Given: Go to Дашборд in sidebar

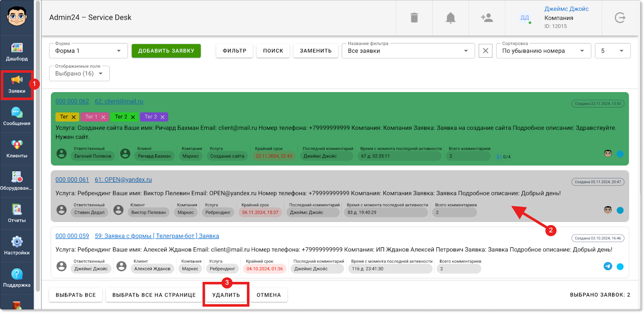Looking at the screenshot, I should 17,52.
